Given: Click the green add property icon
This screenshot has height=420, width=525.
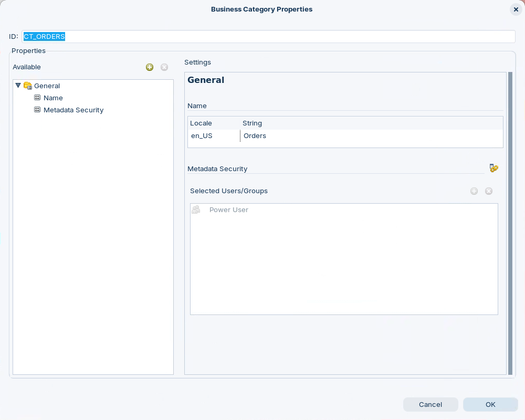Looking at the screenshot, I should (150, 67).
